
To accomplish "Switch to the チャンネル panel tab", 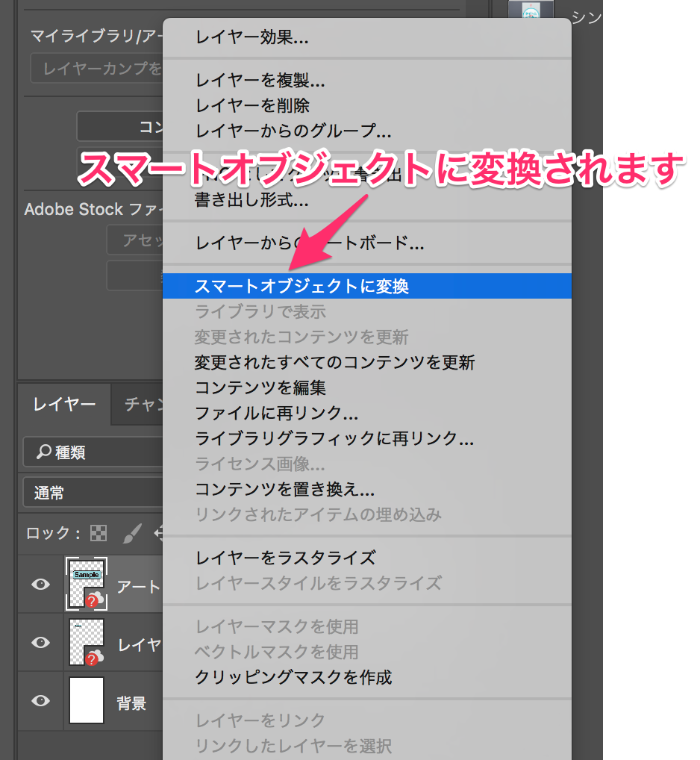I will click(x=137, y=404).
